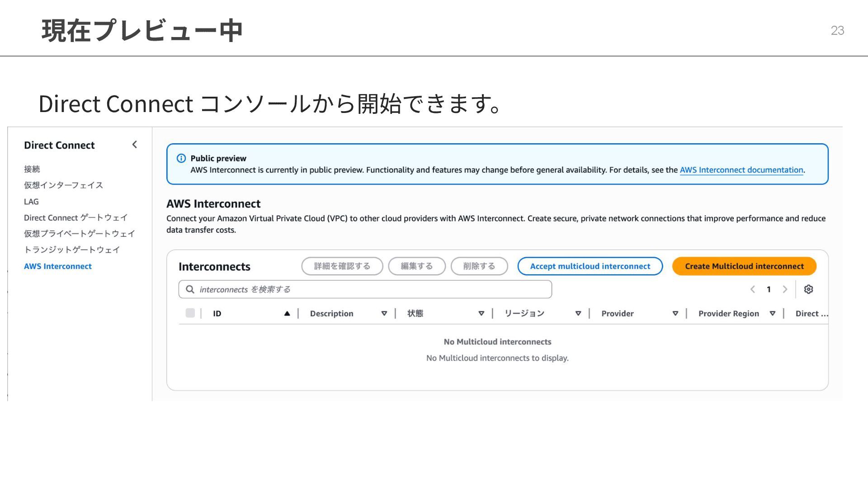
Task: Click the Public preview info icon
Action: (x=181, y=158)
